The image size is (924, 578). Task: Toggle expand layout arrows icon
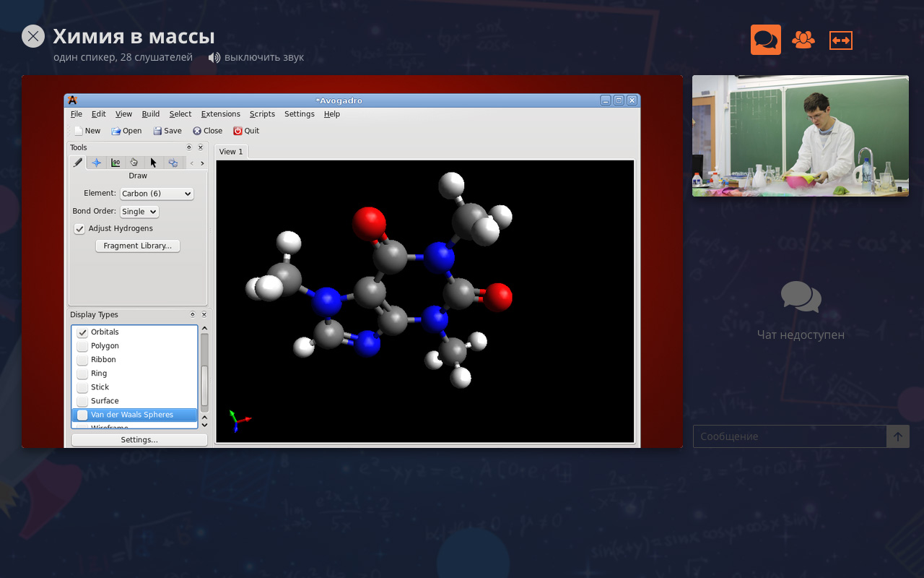(x=841, y=40)
